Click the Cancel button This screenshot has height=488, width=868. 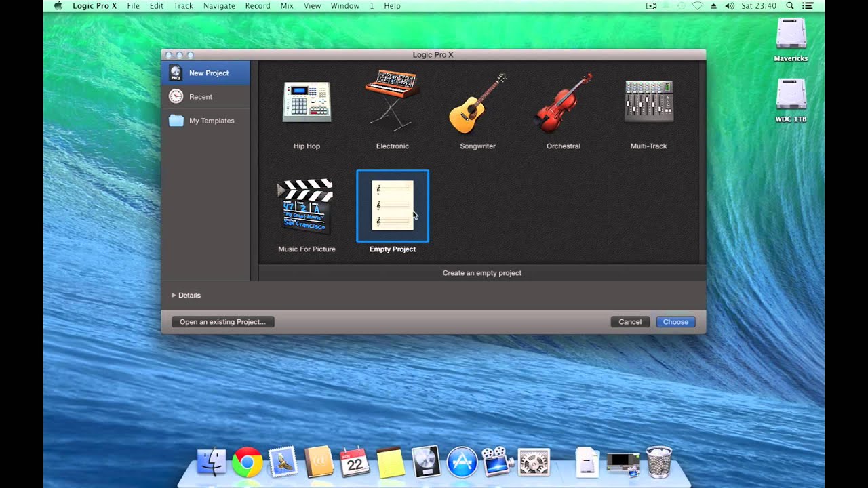630,322
